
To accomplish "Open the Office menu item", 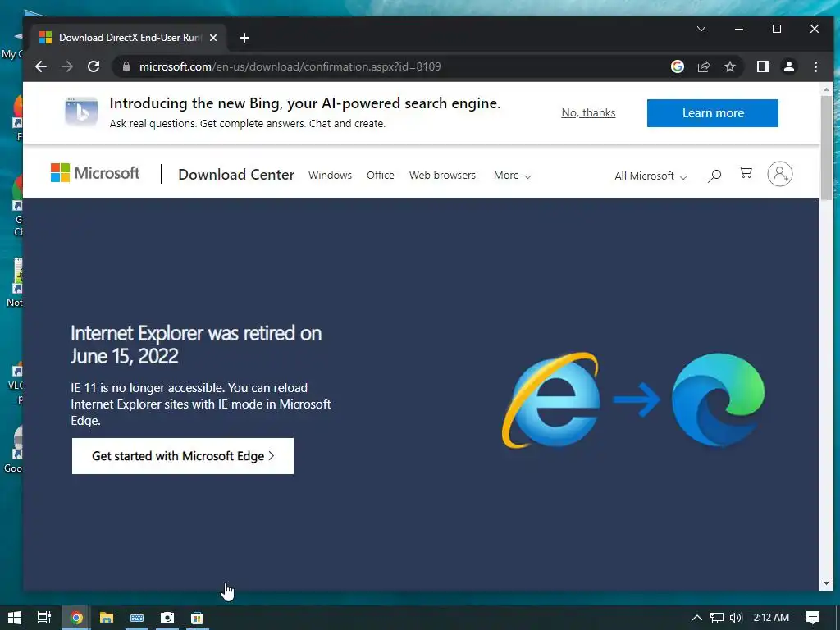I will [381, 176].
